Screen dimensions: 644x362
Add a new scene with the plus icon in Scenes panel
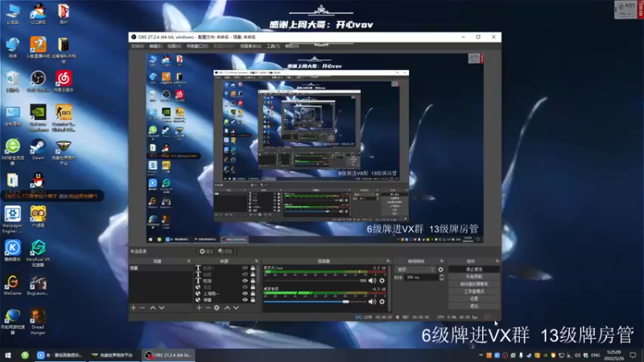[133, 307]
